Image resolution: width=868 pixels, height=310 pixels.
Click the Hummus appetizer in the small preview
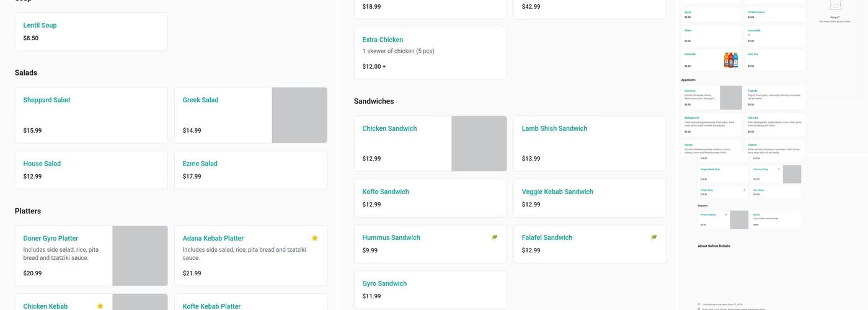(701, 97)
